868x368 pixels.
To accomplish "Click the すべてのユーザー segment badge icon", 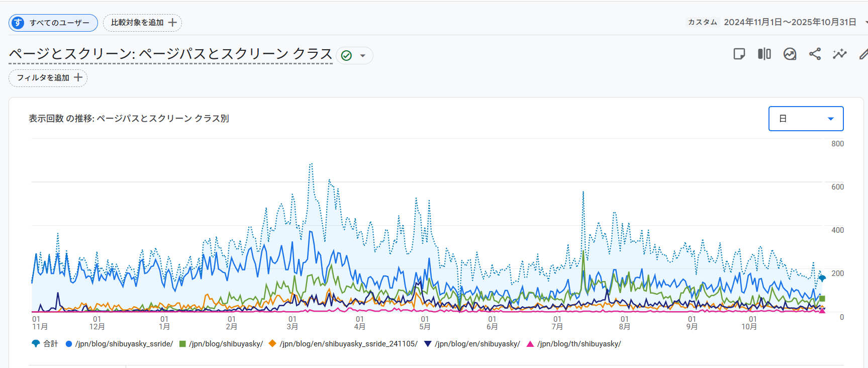I will (x=18, y=23).
